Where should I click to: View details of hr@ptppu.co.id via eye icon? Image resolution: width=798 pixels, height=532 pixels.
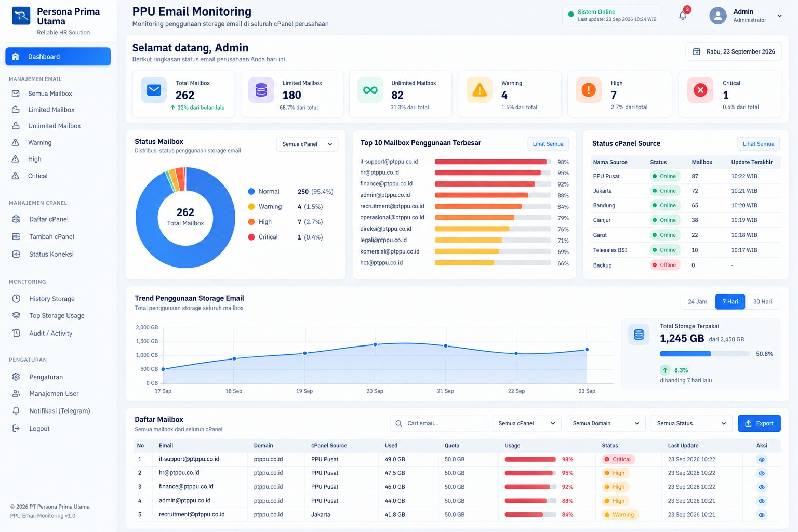(762, 473)
